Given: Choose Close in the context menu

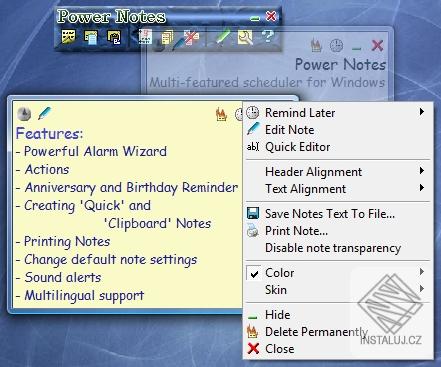Looking at the screenshot, I should [338, 349].
